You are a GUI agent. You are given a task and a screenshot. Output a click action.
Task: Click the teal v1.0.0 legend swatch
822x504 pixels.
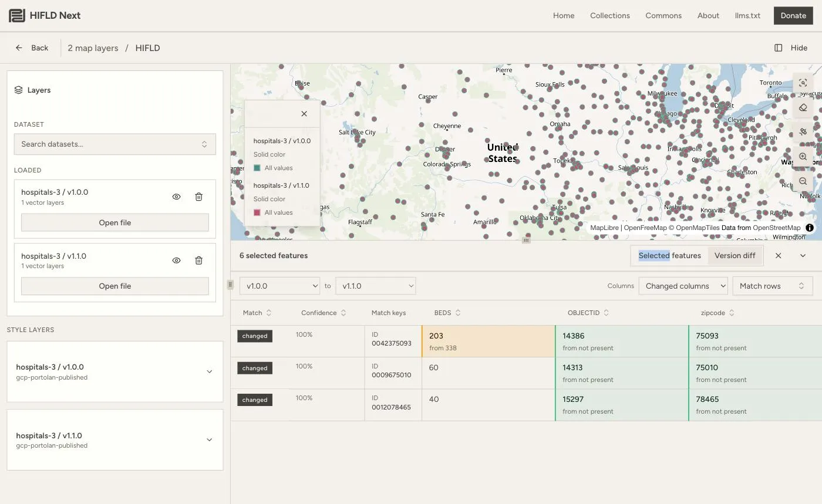click(x=257, y=168)
